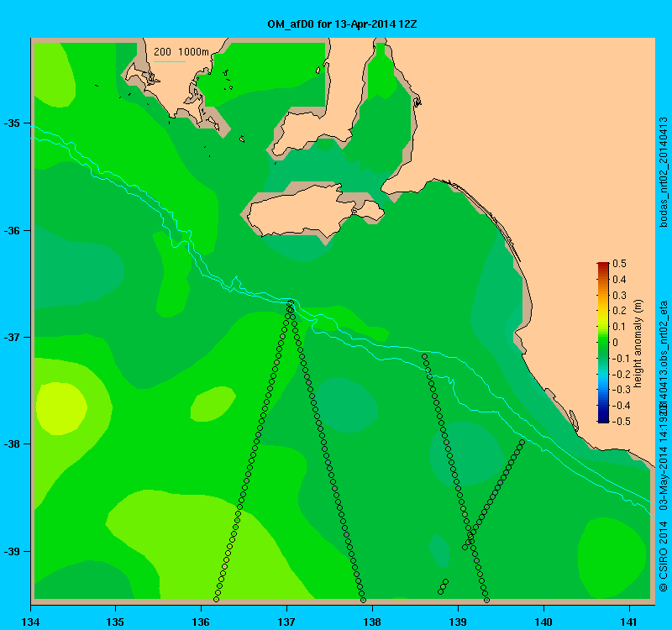Screen dimensions: 672x630
Task: Click the "140" longitude axis label
Action: [543, 622]
